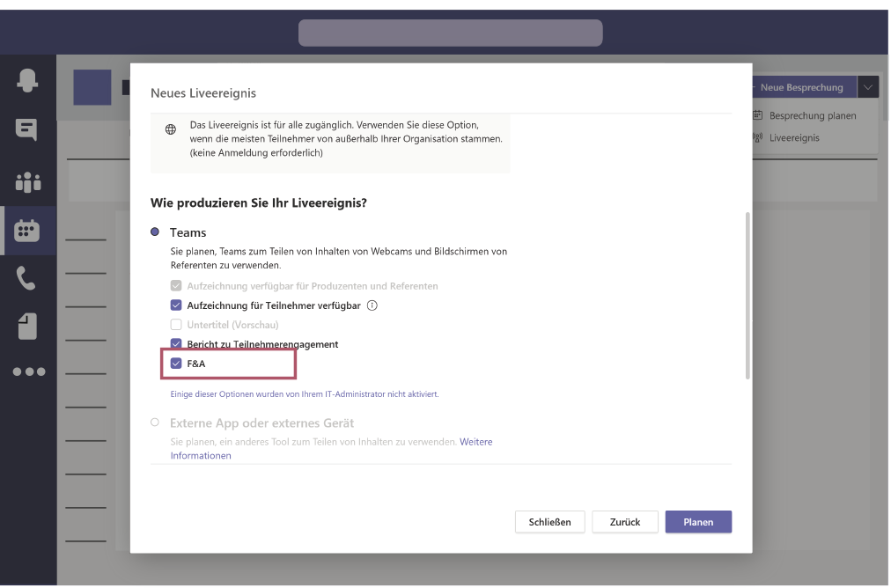Click the broadcast icon beside Liveereignis
This screenshot has width=891, height=588.
pyautogui.click(x=758, y=137)
